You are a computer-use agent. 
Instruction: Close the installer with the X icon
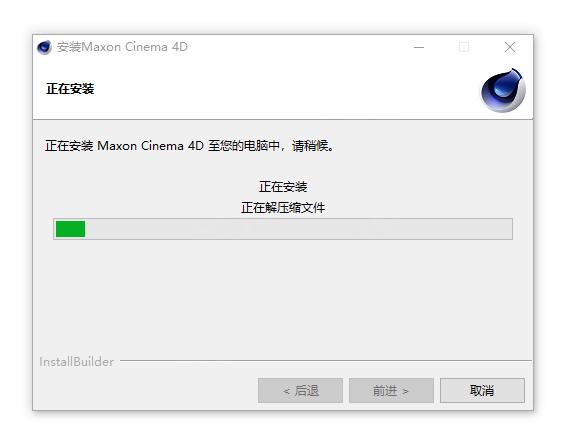510,47
